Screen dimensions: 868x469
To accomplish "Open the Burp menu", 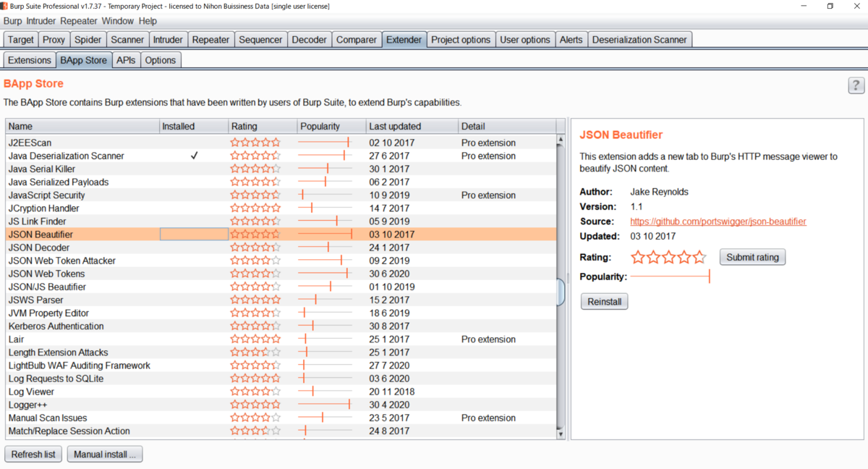I will 12,21.
